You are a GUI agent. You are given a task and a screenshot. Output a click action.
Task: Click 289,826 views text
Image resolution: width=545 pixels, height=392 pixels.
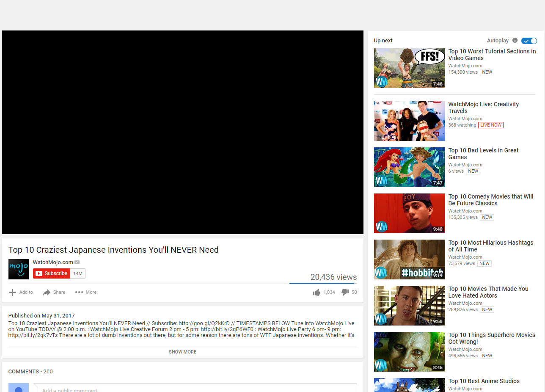point(463,309)
